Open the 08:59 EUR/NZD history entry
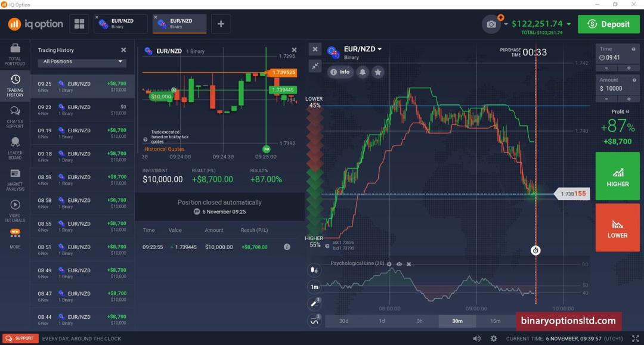Image resolution: width=644 pixels, height=345 pixels. click(82, 180)
